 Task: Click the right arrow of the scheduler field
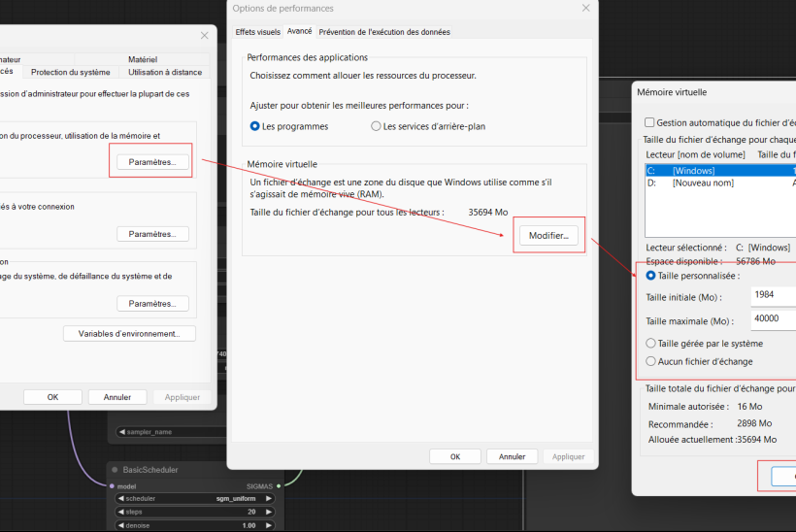point(268,499)
